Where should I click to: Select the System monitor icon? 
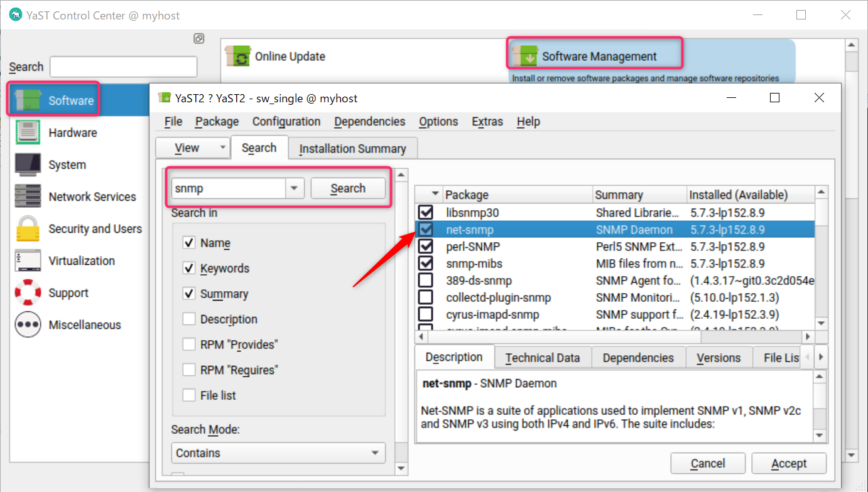click(x=28, y=164)
